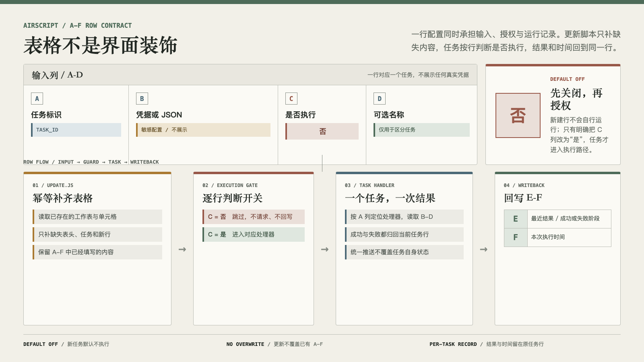This screenshot has width=644, height=362.
Task: Click the 读取已存在的工作表与单元格 row
Action: click(97, 217)
